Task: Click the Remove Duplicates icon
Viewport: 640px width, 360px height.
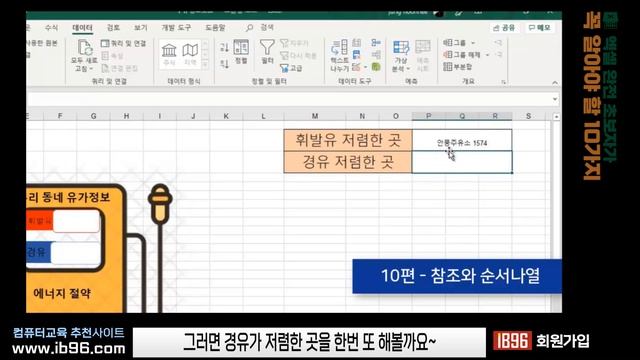Action: pos(357,55)
